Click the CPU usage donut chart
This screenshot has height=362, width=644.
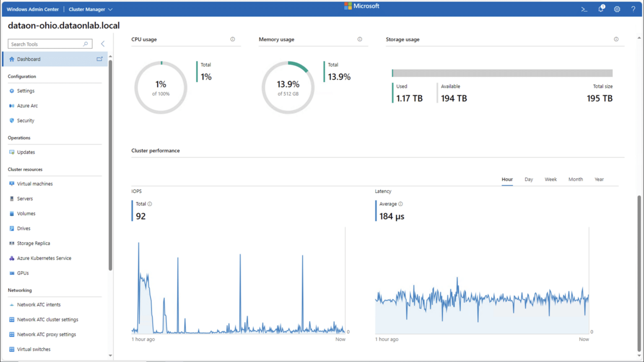[161, 88]
